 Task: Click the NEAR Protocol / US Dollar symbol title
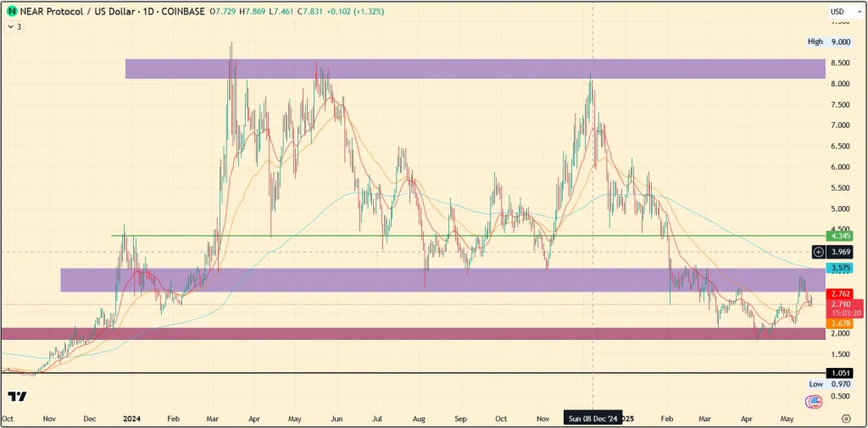(x=75, y=12)
